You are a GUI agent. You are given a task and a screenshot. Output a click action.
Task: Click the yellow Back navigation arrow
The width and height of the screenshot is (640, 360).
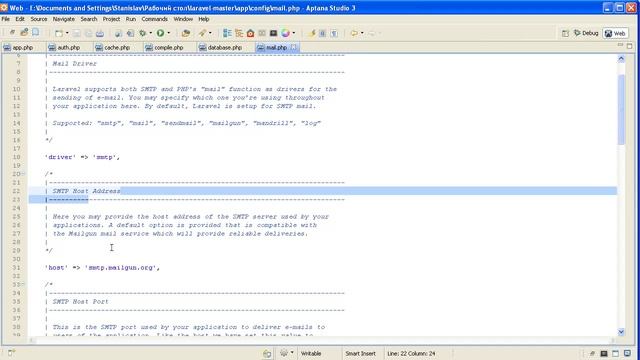pyautogui.click(x=354, y=33)
